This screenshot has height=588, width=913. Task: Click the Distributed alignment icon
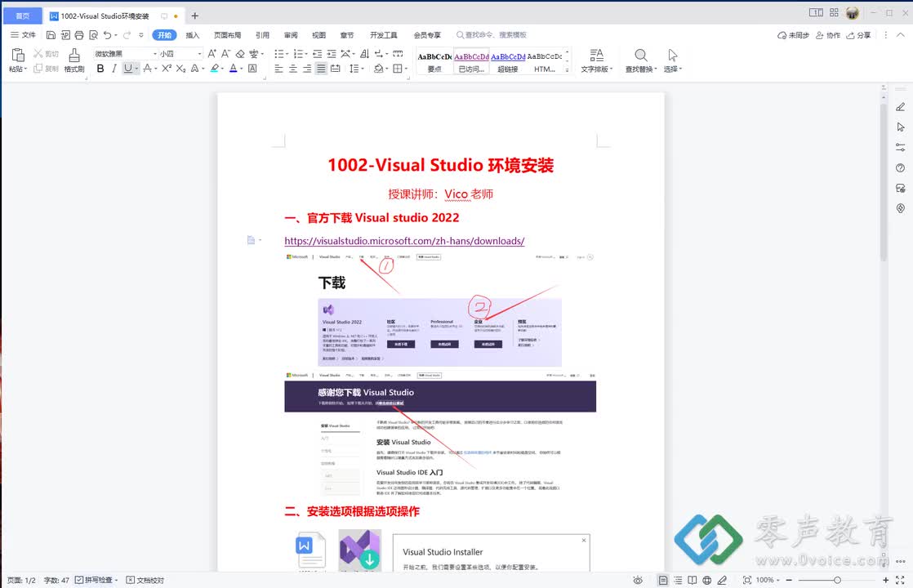336,69
